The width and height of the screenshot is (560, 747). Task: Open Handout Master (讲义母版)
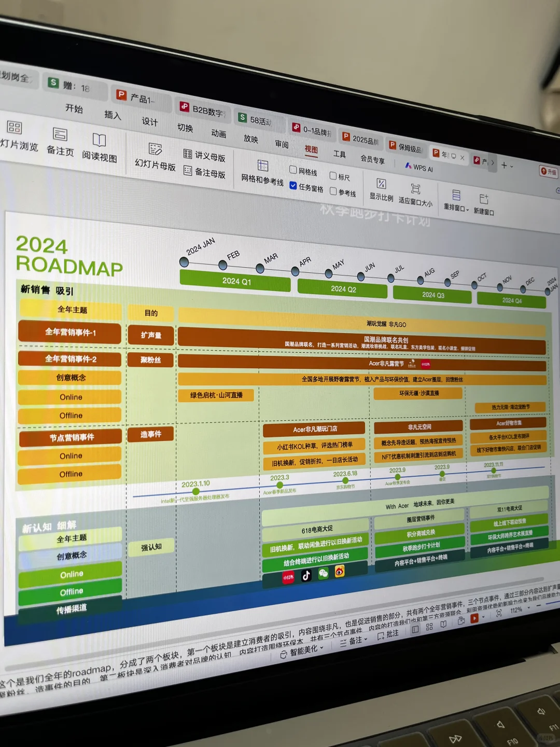(x=204, y=155)
